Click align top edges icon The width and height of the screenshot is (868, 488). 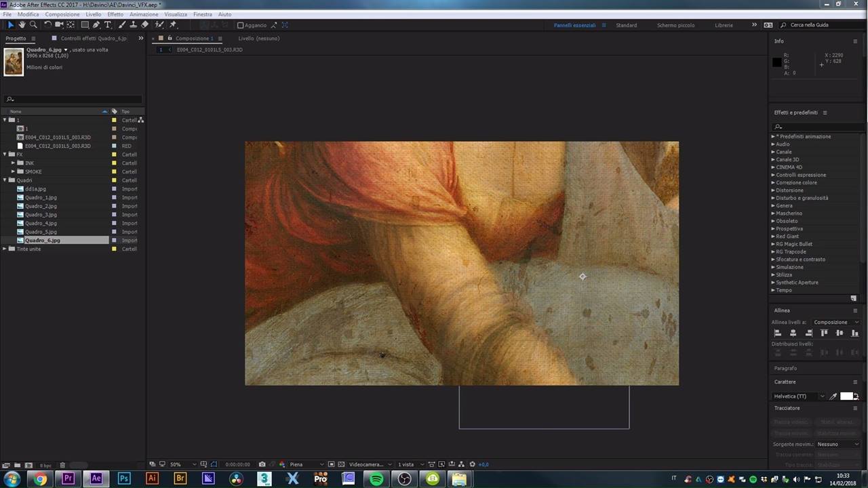point(824,333)
